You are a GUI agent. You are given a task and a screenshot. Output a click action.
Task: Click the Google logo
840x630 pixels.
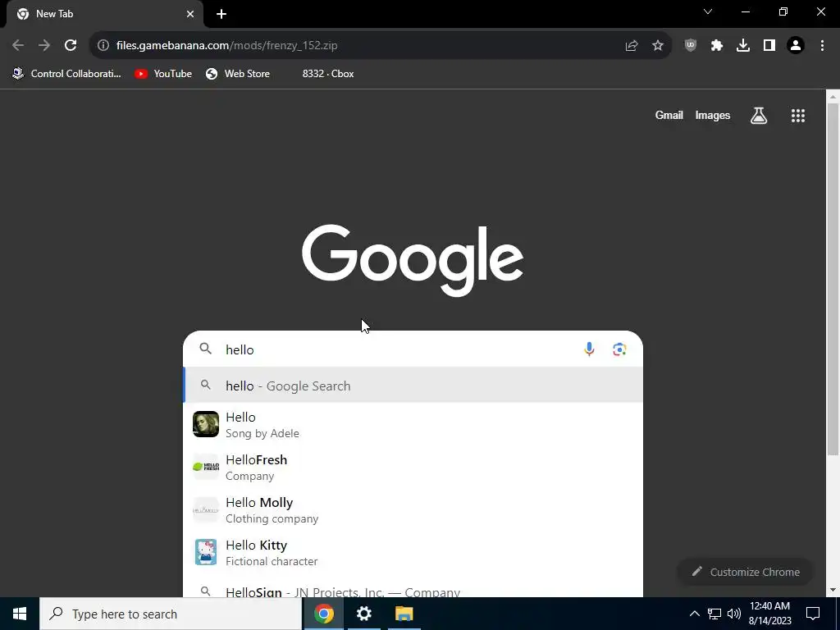point(413,260)
